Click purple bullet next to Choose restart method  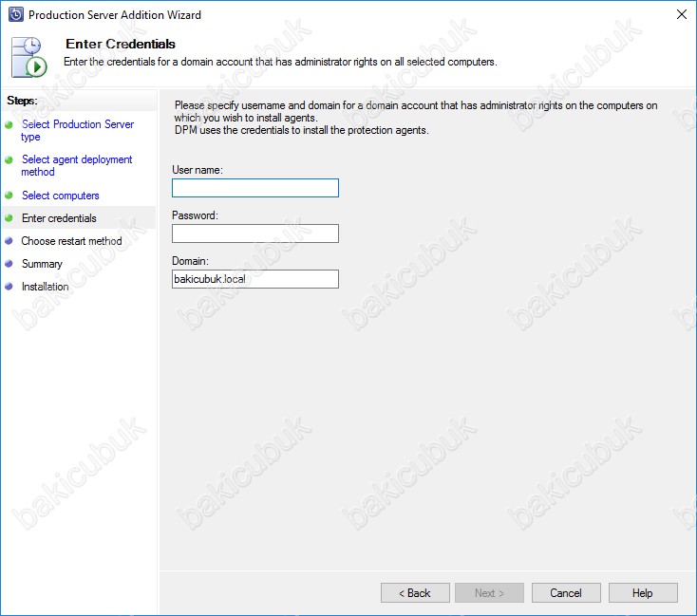[9, 240]
